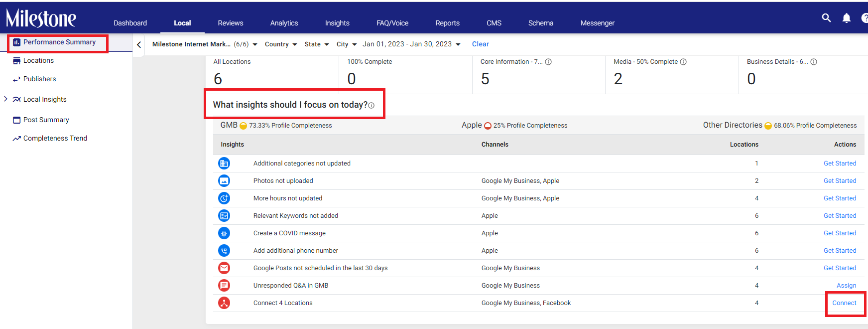Open the State filter dropdown

(x=317, y=44)
